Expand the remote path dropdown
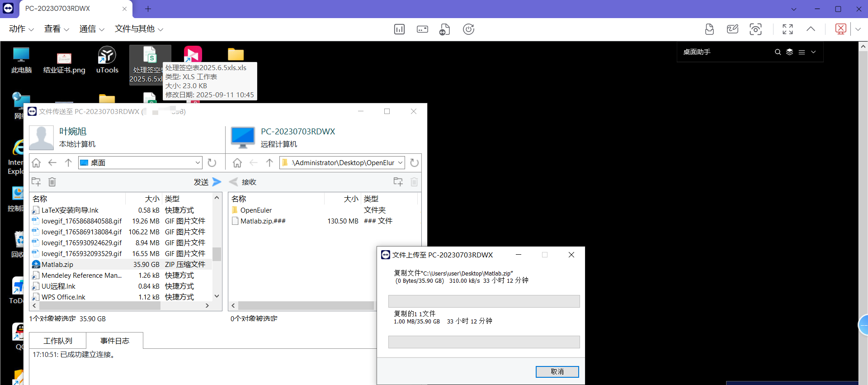This screenshot has width=868, height=385. [400, 163]
